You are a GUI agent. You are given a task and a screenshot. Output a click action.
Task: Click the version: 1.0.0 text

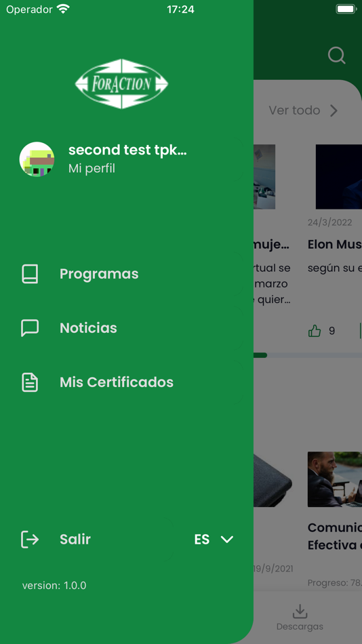(54, 585)
